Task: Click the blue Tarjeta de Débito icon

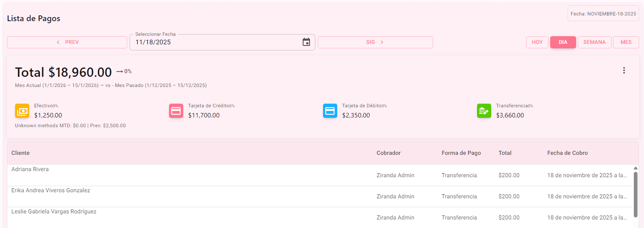Action: pos(330,111)
